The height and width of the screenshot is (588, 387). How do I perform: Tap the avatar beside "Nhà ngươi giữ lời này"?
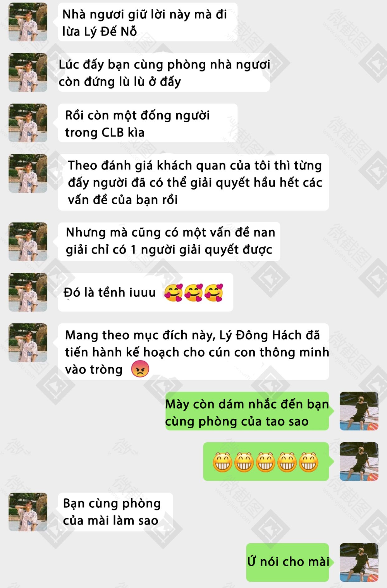(x=28, y=22)
